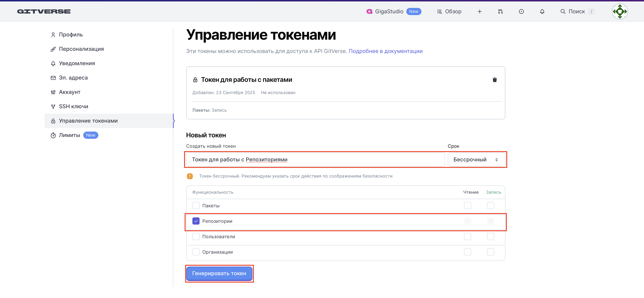Focus the new token name field
This screenshot has width=644, height=298.
point(315,160)
